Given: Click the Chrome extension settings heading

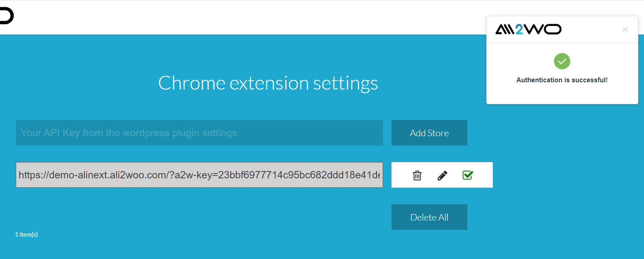Looking at the screenshot, I should pos(268,83).
